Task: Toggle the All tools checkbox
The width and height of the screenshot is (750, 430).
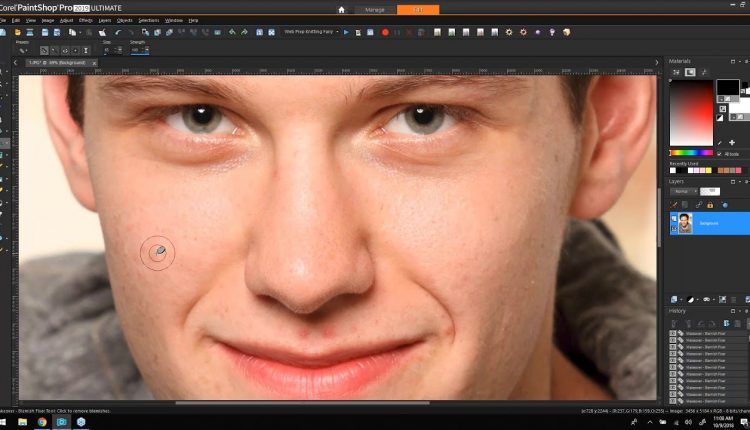Action: tap(719, 154)
